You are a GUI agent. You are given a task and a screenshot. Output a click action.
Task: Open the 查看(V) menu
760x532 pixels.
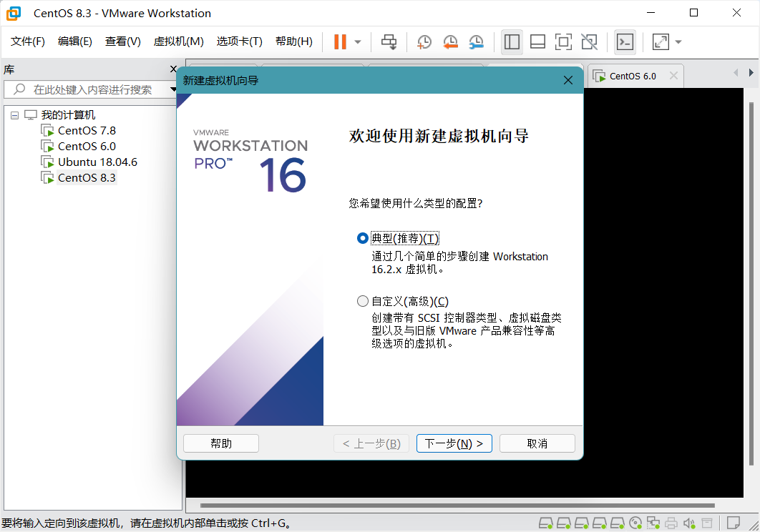(122, 41)
